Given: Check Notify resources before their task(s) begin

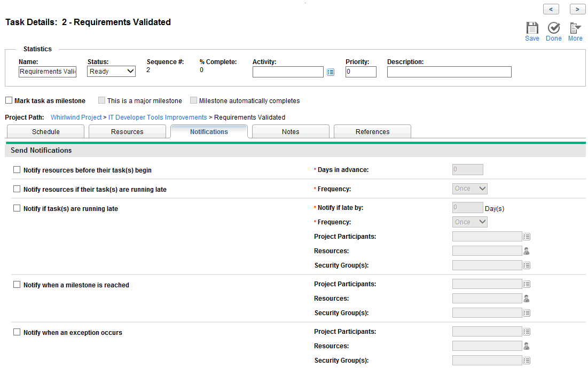Looking at the screenshot, I should click(17, 170).
